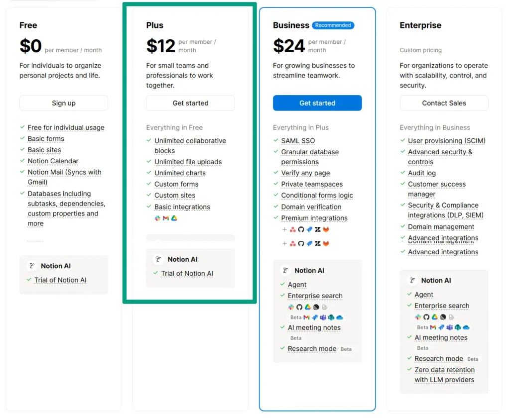Click the Beta label under AI meeting notes

pos(296,338)
